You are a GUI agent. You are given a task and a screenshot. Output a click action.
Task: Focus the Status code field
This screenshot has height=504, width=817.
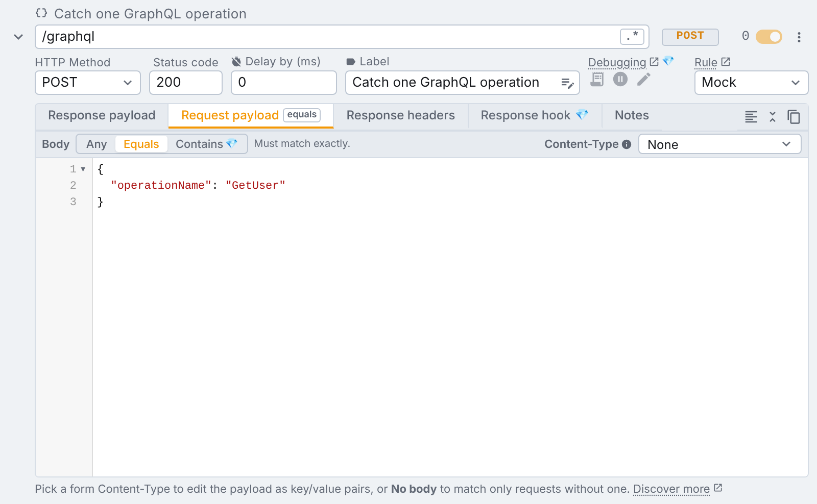click(186, 83)
